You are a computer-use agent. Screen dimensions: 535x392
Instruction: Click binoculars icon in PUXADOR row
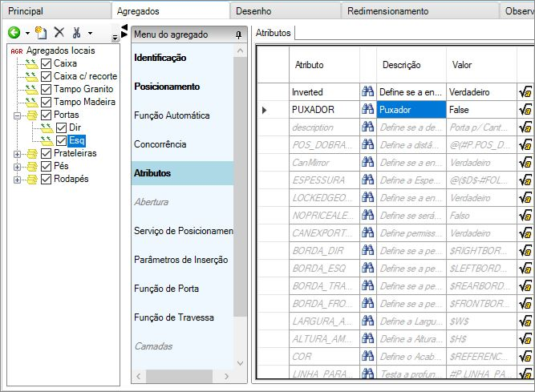pyautogui.click(x=368, y=109)
